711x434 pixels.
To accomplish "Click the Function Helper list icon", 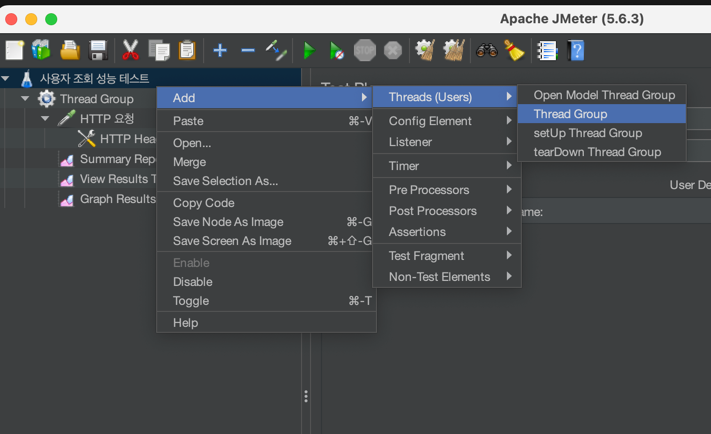I will coord(547,50).
